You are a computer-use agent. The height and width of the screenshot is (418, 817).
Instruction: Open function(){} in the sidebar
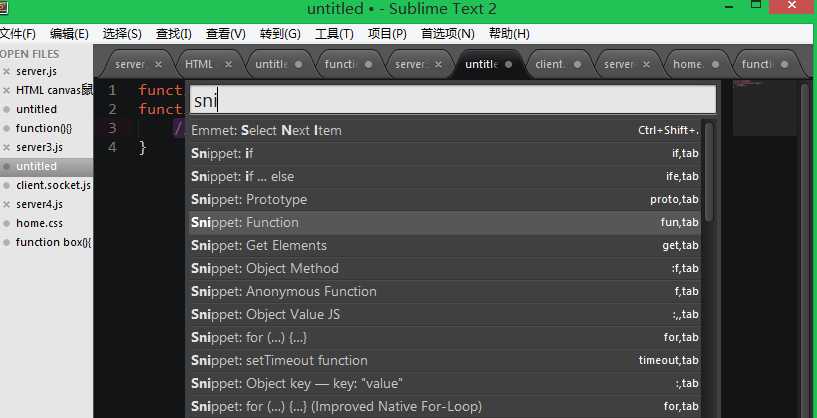point(44,128)
